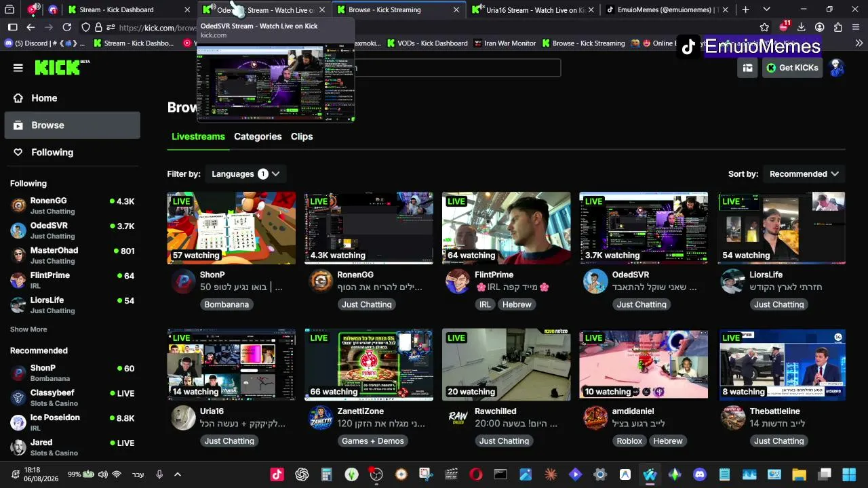
Task: Open the Roblox tag on amdidaniel's stream
Action: 629,441
